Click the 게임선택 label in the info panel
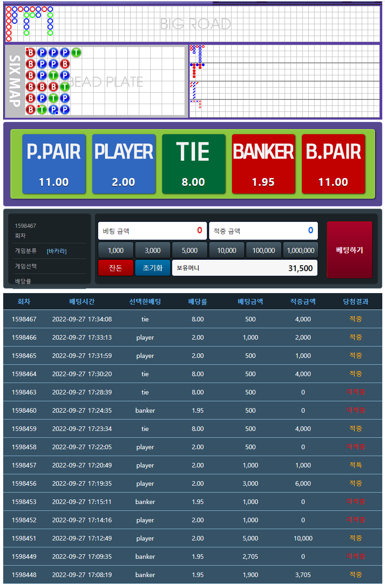The width and height of the screenshot is (385, 588). [x=26, y=266]
